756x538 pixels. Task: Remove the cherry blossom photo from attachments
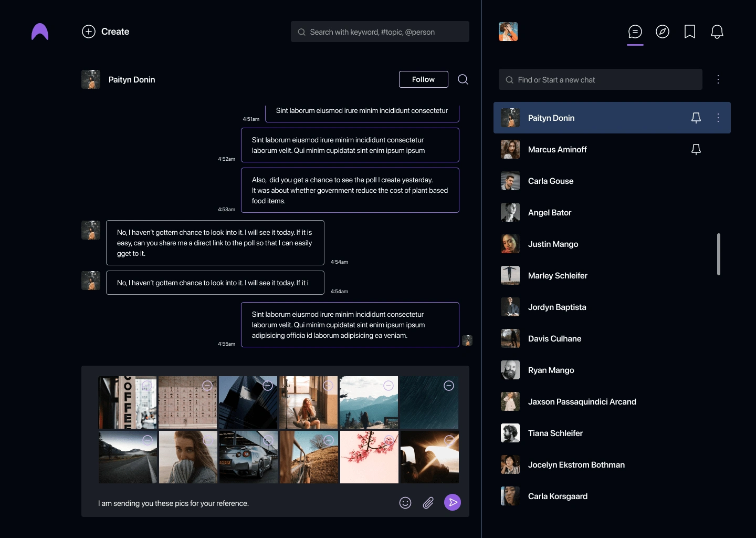click(389, 440)
